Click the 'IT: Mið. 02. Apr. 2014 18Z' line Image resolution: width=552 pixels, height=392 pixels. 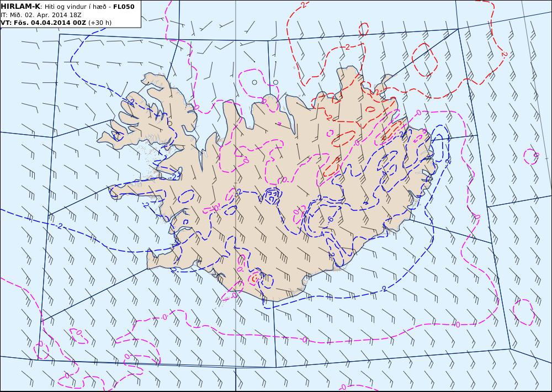pos(41,15)
